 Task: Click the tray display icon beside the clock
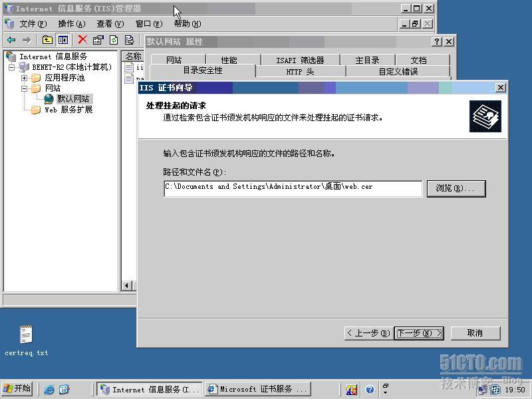coord(495,390)
